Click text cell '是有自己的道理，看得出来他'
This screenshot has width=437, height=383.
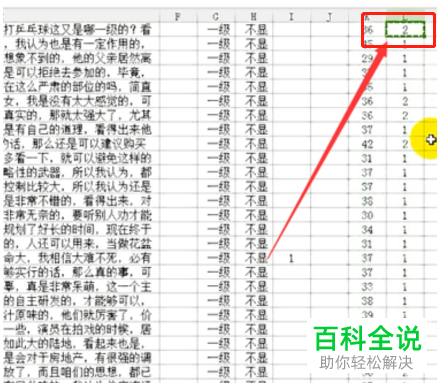click(77, 130)
